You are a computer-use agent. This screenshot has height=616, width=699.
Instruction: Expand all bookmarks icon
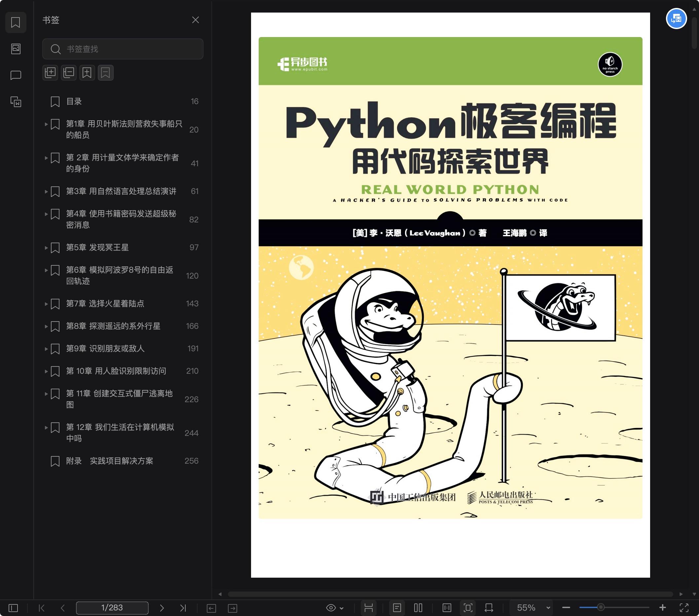(50, 72)
